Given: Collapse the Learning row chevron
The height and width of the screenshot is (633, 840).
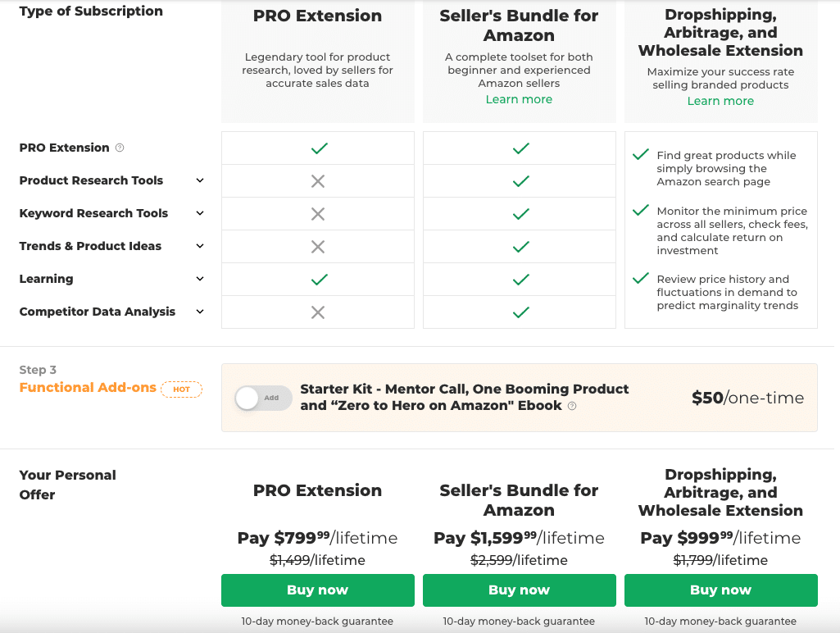Looking at the screenshot, I should pyautogui.click(x=200, y=279).
